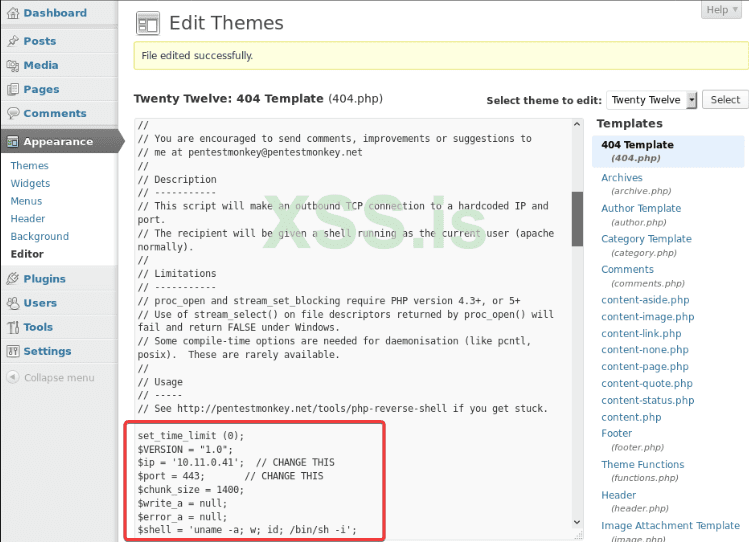
Task: Open content-link.php
Action: click(641, 333)
